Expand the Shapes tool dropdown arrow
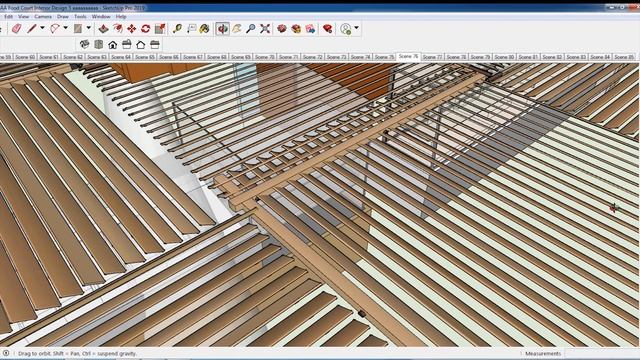The width and height of the screenshot is (640, 360). [89, 28]
